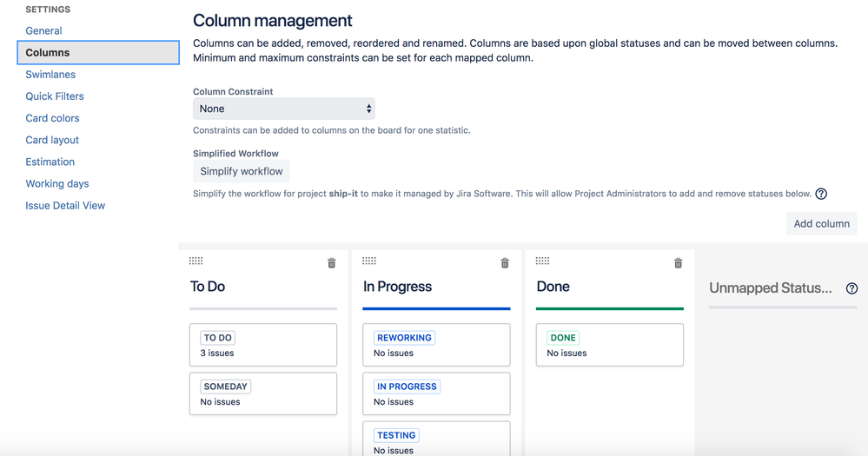The width and height of the screenshot is (868, 456).
Task: Open the Column Constraint dropdown
Action: point(283,109)
